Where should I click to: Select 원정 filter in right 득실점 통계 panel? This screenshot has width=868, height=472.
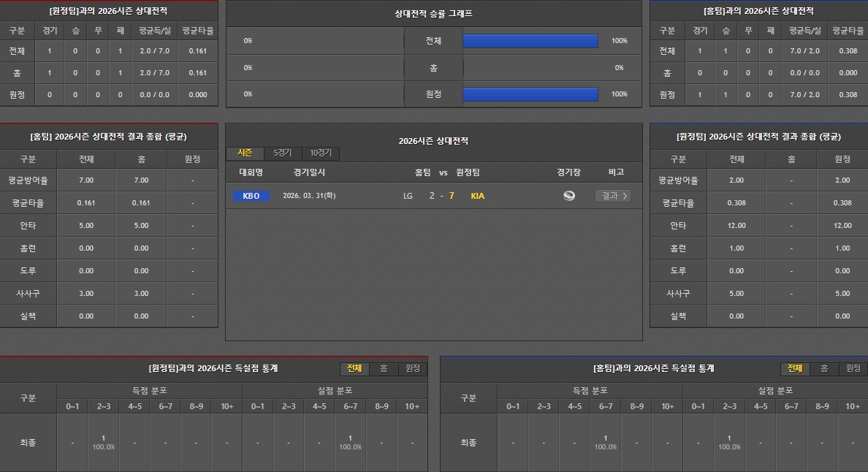click(853, 369)
